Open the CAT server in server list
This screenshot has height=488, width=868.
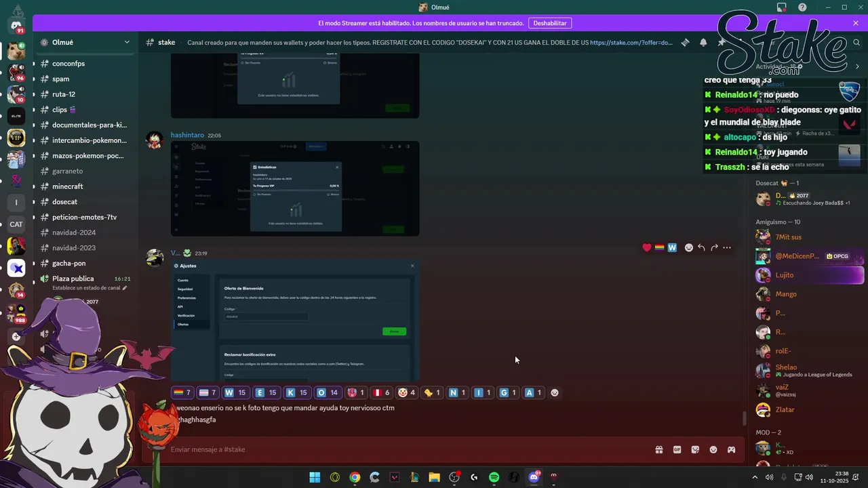point(16,224)
